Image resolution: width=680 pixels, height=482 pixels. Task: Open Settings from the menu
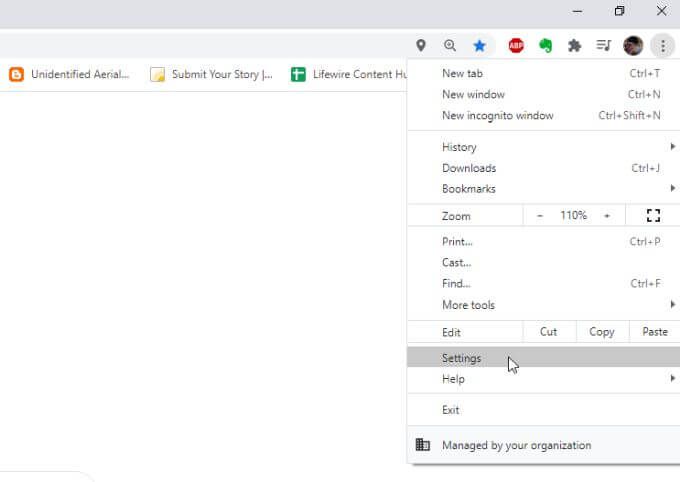tap(543, 358)
